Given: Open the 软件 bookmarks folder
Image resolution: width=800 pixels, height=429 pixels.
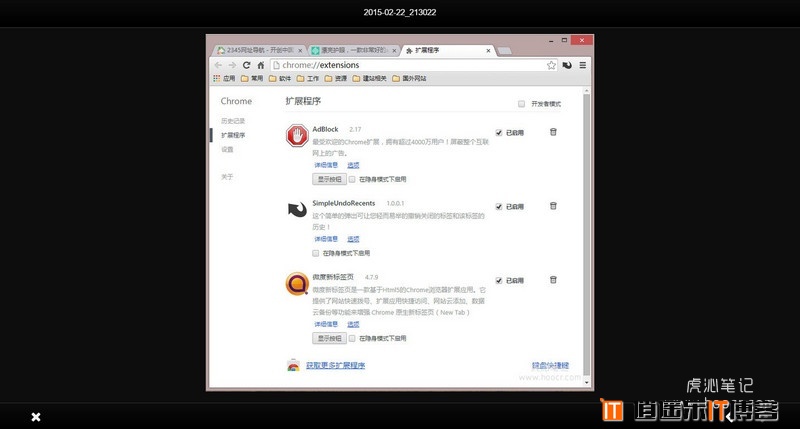Looking at the screenshot, I should [x=280, y=79].
